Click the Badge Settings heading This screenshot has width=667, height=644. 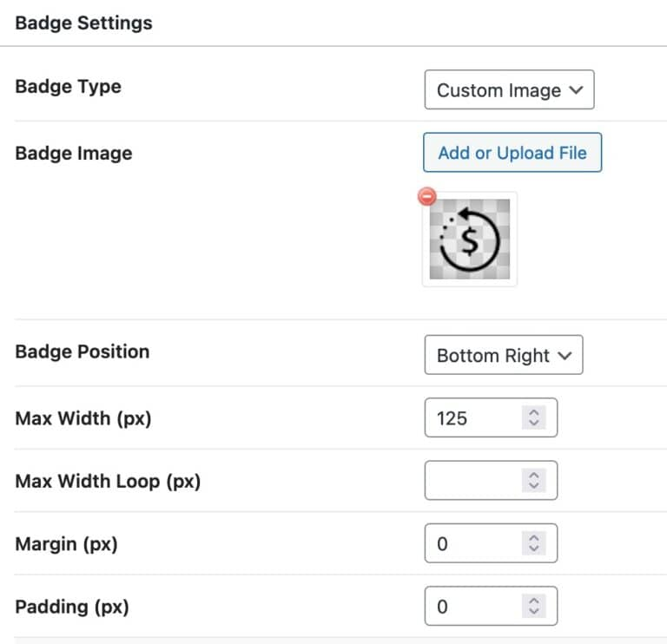tap(83, 23)
